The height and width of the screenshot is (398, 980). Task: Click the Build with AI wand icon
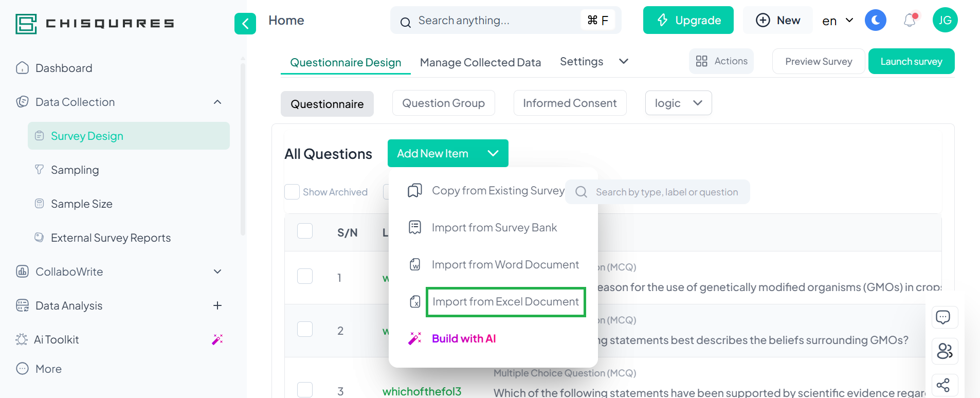tap(415, 338)
